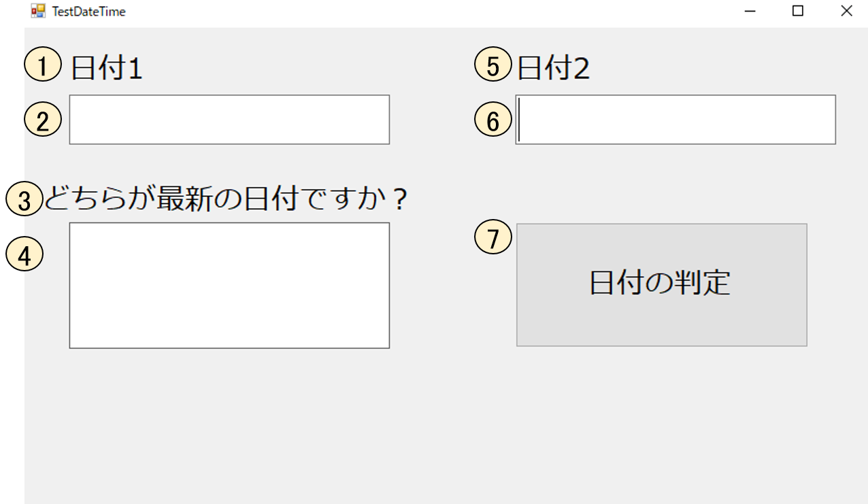Click the circled number 3 marker
The width and height of the screenshot is (868, 504).
[24, 201]
